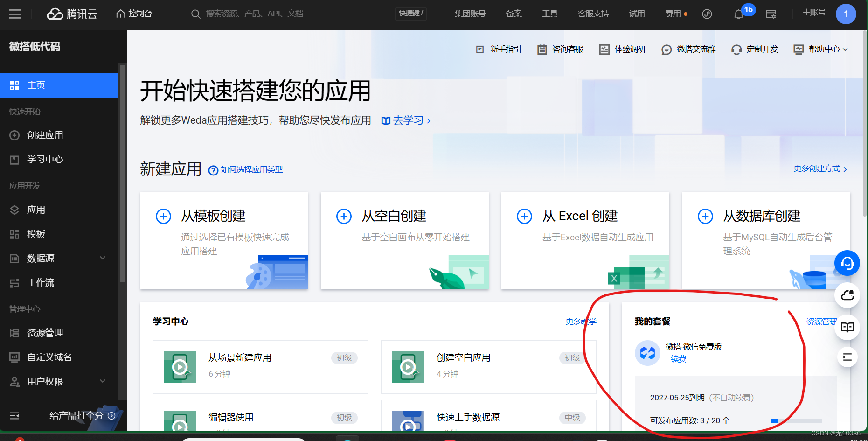The width and height of the screenshot is (868, 441).
Task: Open 咨询客服 from toolbar
Action: tap(560, 49)
